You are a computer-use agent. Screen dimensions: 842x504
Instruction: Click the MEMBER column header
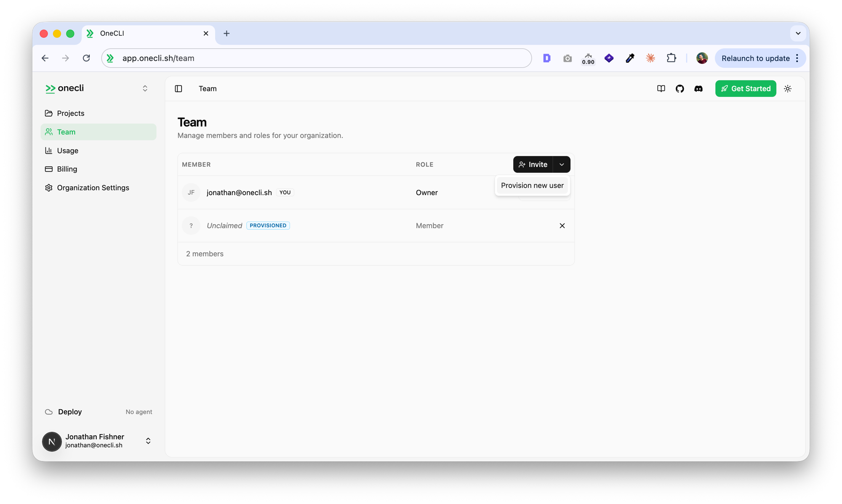click(x=196, y=164)
